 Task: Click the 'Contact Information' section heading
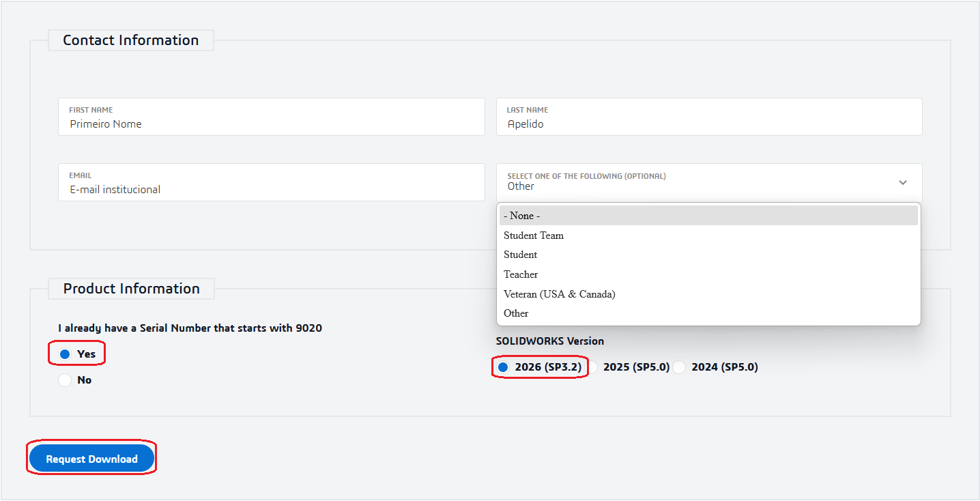click(131, 40)
